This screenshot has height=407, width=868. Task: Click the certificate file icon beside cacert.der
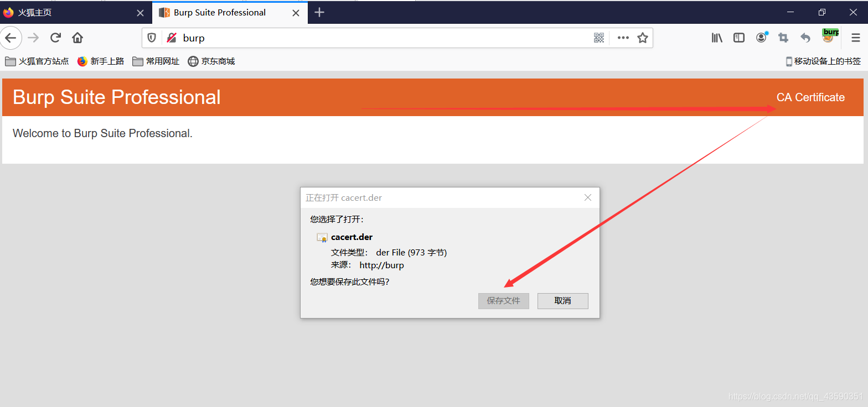click(322, 237)
